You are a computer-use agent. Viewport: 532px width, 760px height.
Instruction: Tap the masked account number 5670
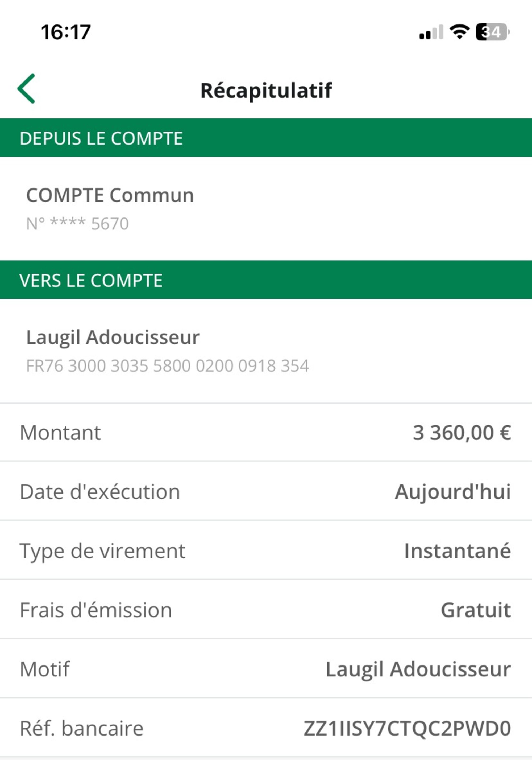77,224
